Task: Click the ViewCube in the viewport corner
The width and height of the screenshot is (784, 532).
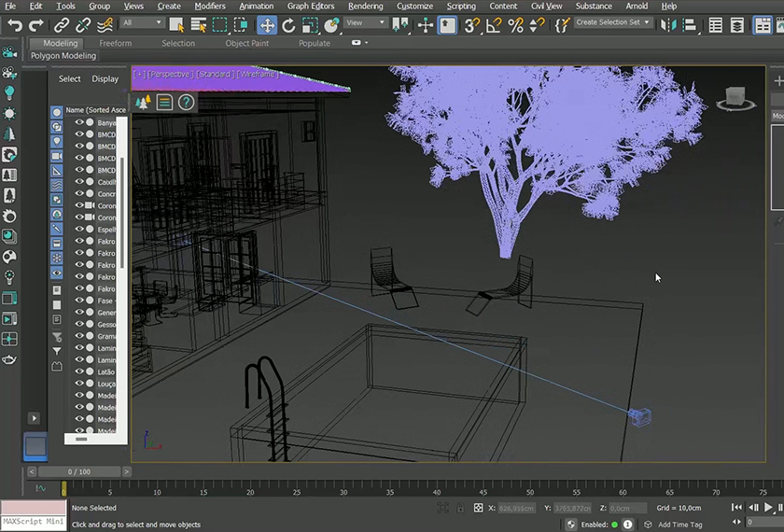Action: coord(735,96)
